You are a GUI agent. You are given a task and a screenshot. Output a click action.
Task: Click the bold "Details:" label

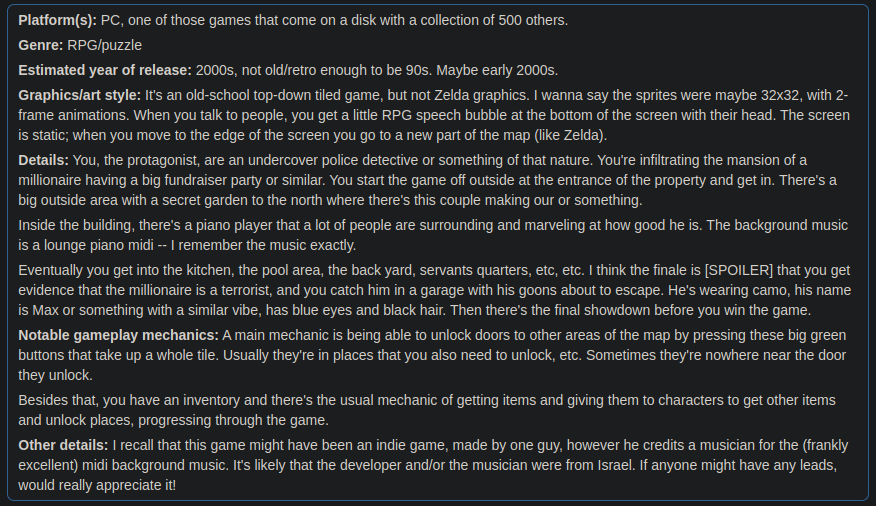point(44,160)
